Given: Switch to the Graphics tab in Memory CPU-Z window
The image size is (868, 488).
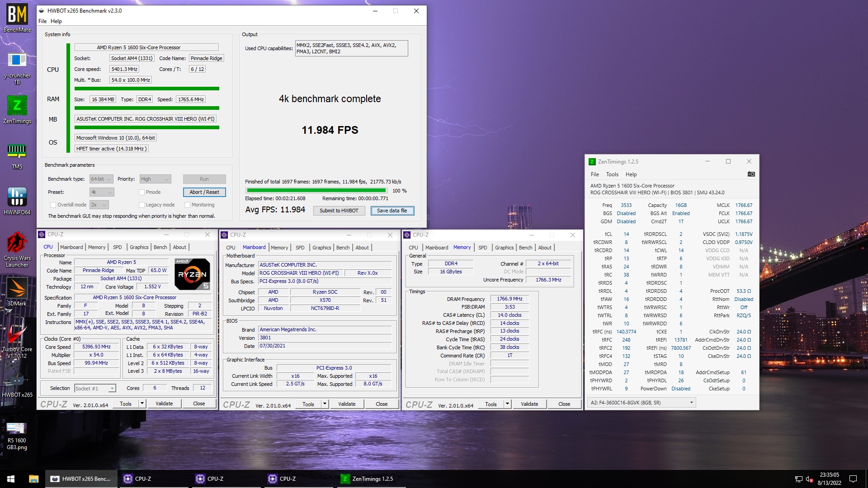Looking at the screenshot, I should [x=505, y=248].
